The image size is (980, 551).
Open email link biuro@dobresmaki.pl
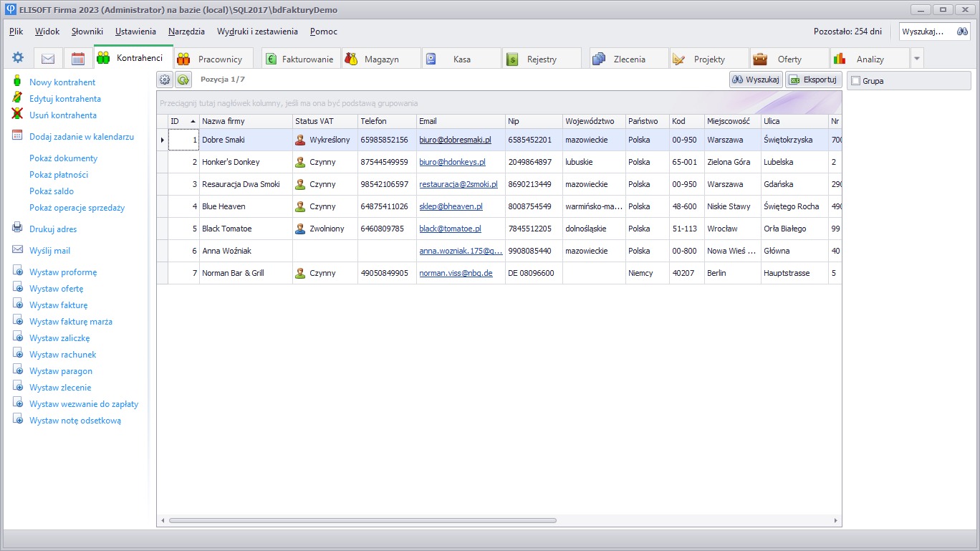point(455,140)
